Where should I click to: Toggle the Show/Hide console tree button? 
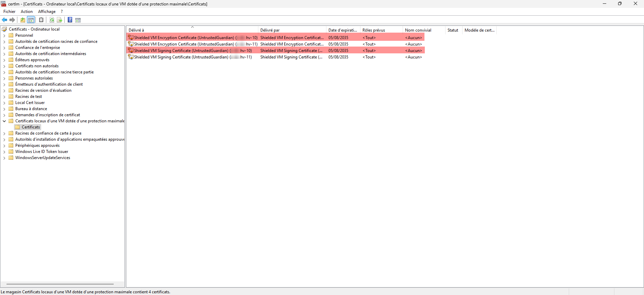tap(31, 20)
